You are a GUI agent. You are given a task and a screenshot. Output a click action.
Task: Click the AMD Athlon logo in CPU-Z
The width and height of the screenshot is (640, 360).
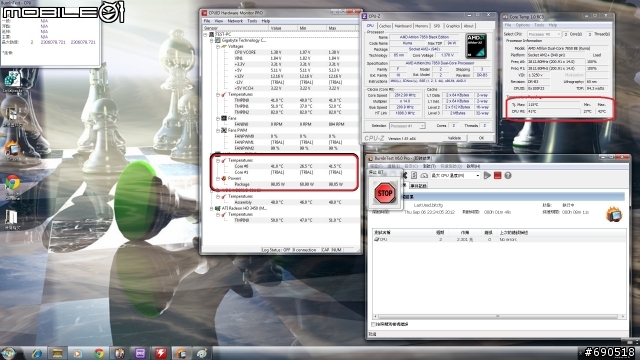tap(476, 45)
